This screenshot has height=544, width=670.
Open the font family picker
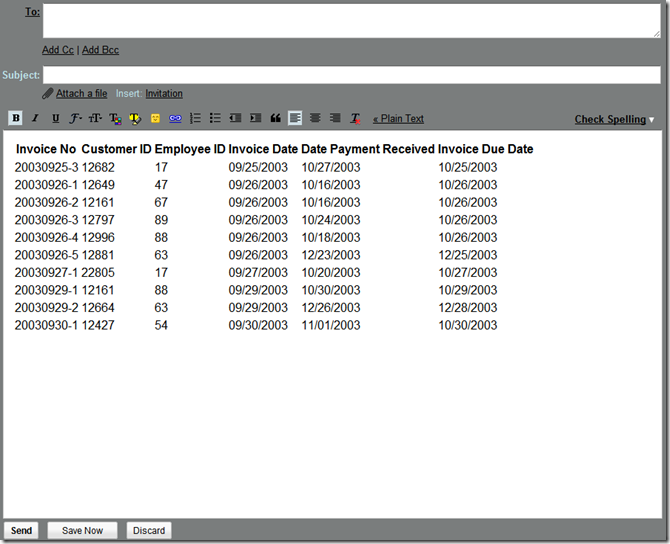point(75,118)
